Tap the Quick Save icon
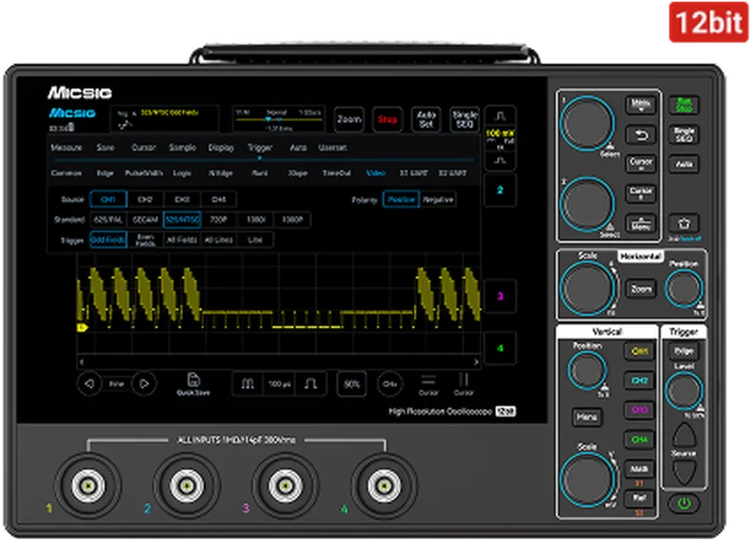Image resolution: width=756 pixels, height=539 pixels. click(x=194, y=384)
